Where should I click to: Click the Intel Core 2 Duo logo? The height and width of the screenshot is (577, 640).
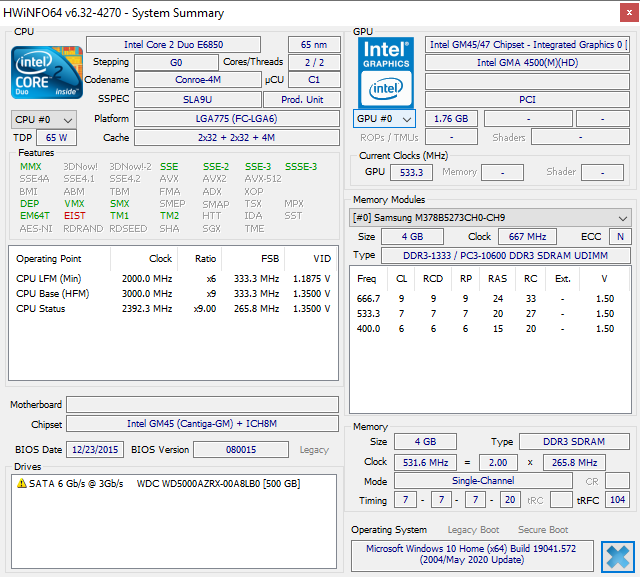click(47, 72)
